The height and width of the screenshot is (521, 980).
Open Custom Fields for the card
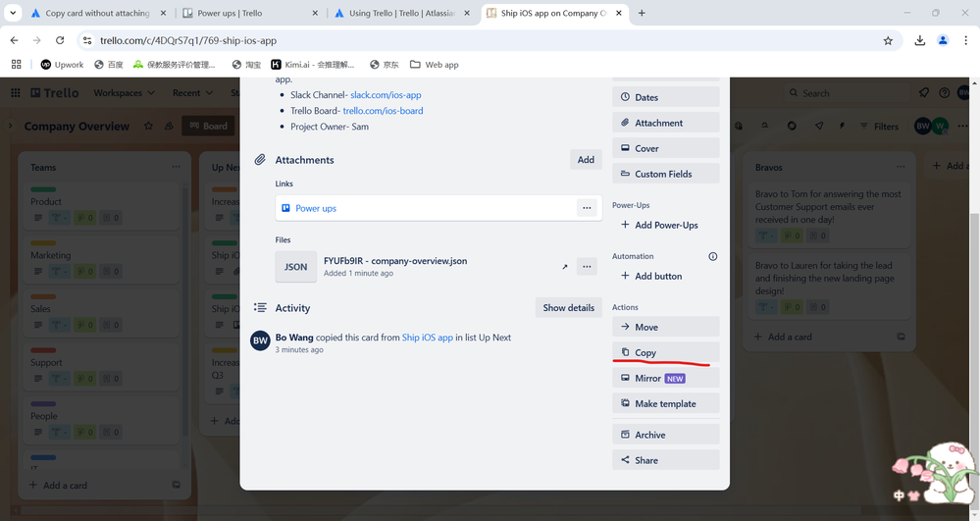(x=666, y=174)
